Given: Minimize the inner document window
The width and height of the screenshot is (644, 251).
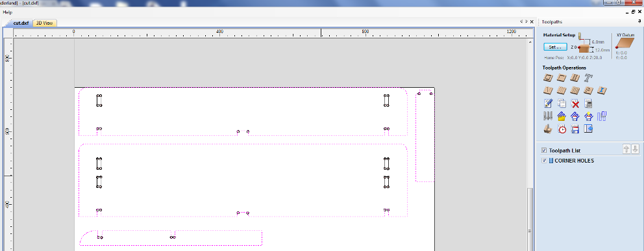Looking at the screenshot, I should coord(628,12).
